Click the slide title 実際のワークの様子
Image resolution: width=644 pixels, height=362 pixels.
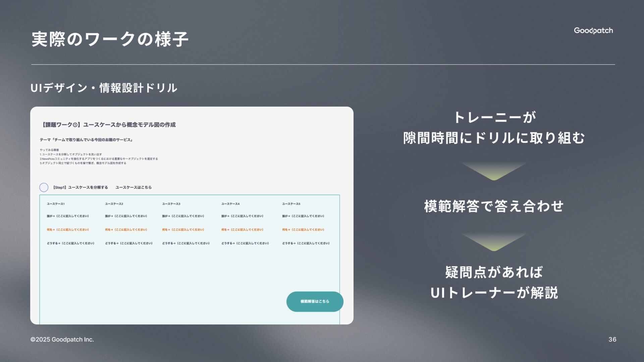[x=110, y=39]
